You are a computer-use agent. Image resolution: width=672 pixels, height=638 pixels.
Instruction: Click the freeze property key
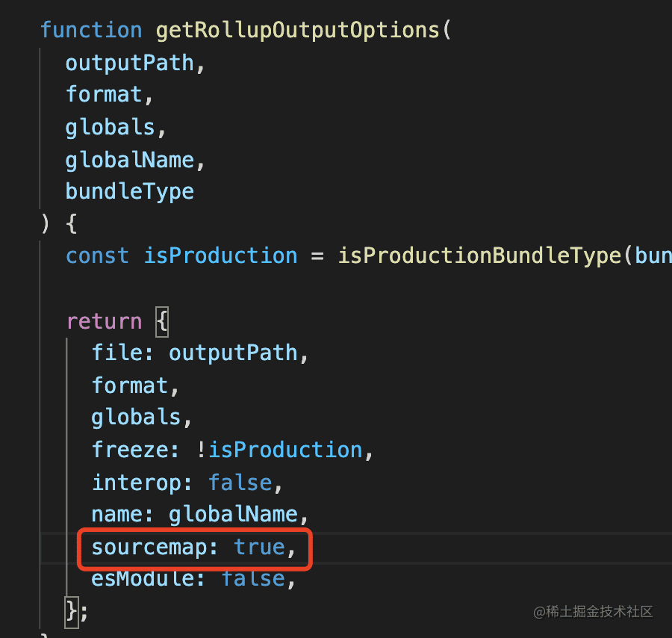[130, 450]
